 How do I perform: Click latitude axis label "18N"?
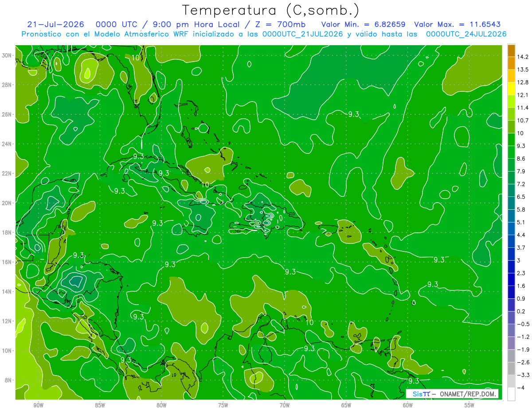point(7,232)
